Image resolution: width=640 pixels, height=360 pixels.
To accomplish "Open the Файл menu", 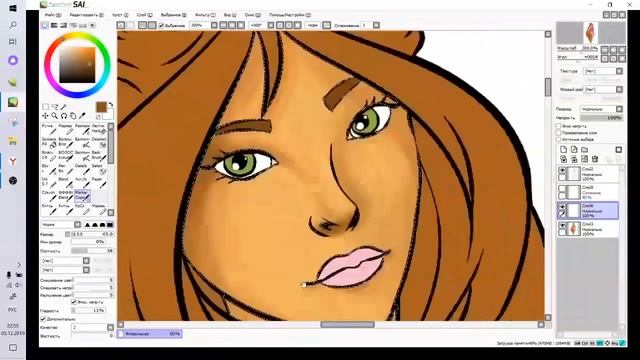I will (x=53, y=15).
